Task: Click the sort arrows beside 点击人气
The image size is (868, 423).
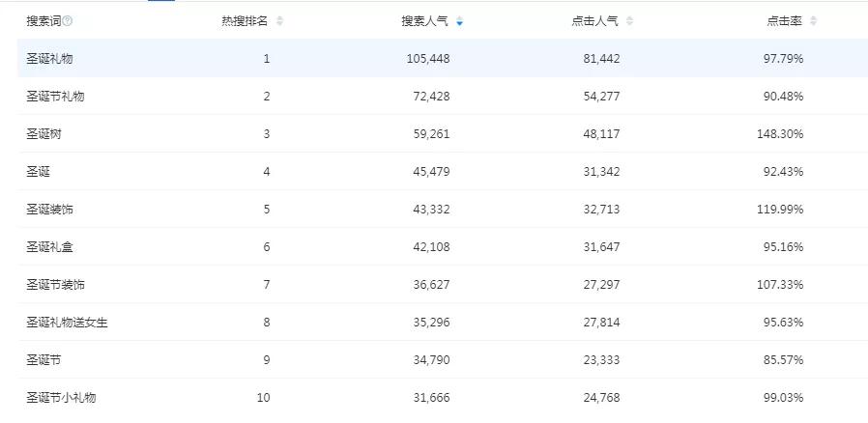Action: tap(629, 21)
